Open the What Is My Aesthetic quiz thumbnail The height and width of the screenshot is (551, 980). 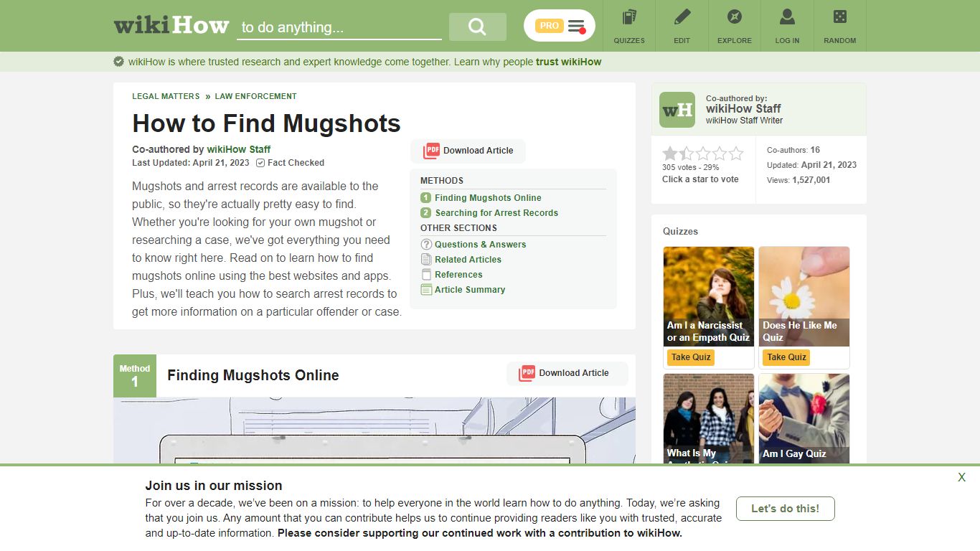709,418
